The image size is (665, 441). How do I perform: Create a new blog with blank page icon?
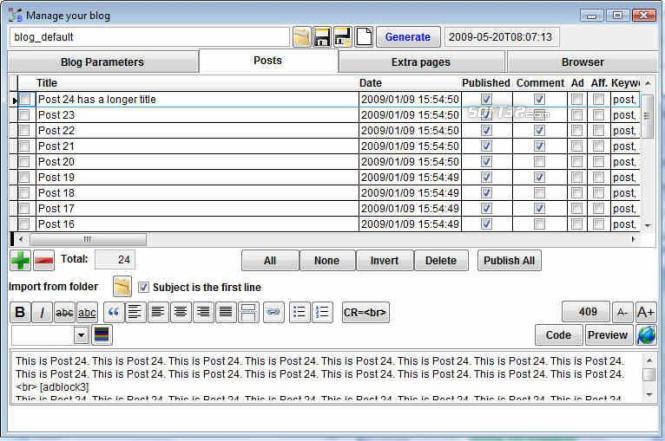click(363, 37)
